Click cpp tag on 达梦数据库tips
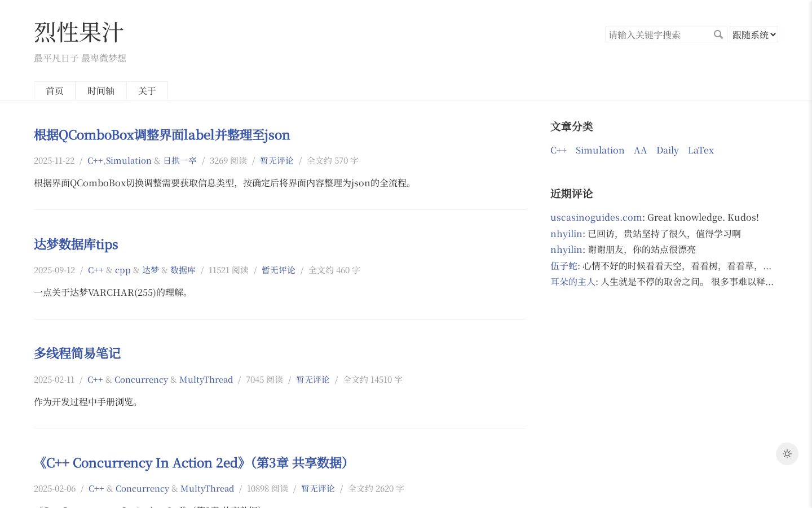The width and height of the screenshot is (812, 508). (123, 270)
